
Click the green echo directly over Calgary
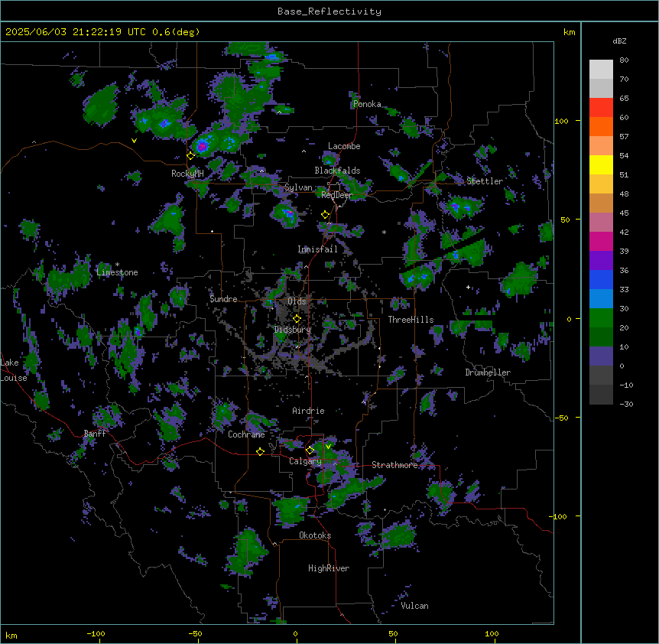coord(329,455)
